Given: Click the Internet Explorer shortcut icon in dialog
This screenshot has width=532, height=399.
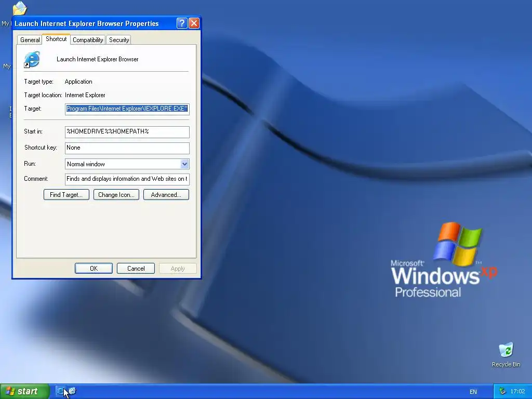Looking at the screenshot, I should (x=32, y=59).
